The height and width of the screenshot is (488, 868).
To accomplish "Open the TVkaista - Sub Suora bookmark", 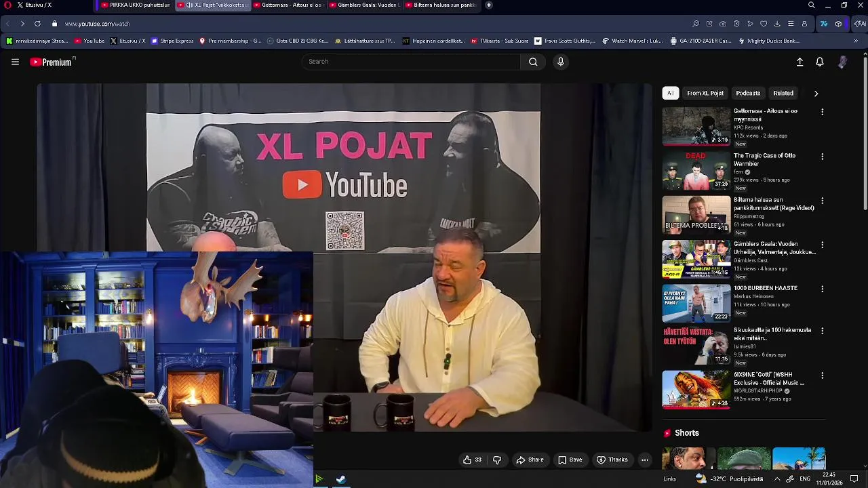I will tap(499, 41).
